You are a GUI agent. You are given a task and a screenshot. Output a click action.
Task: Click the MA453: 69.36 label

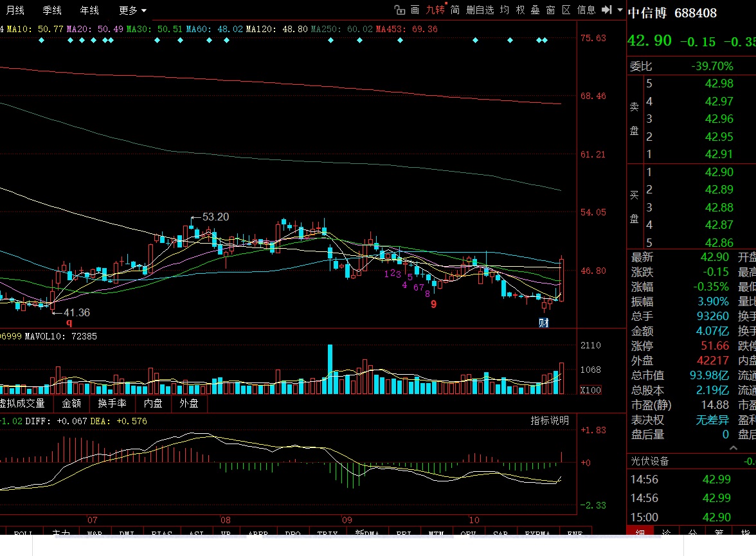coord(407,29)
